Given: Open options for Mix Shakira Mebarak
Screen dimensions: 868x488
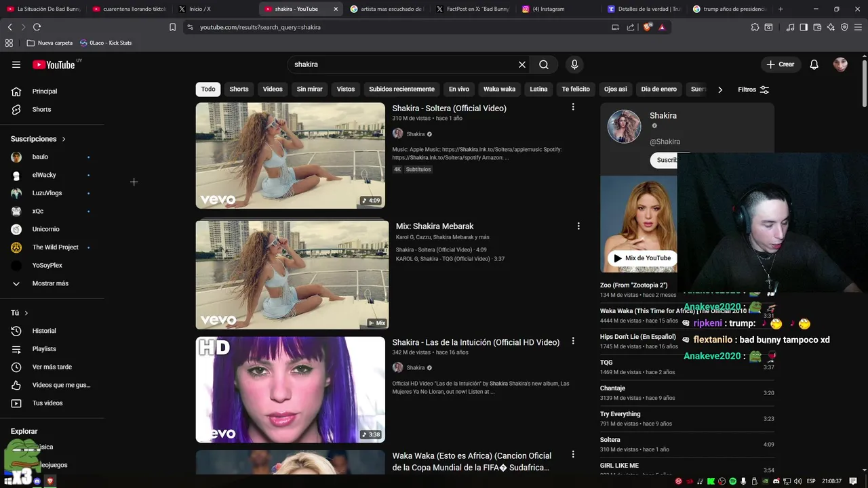Looking at the screenshot, I should coord(578,226).
